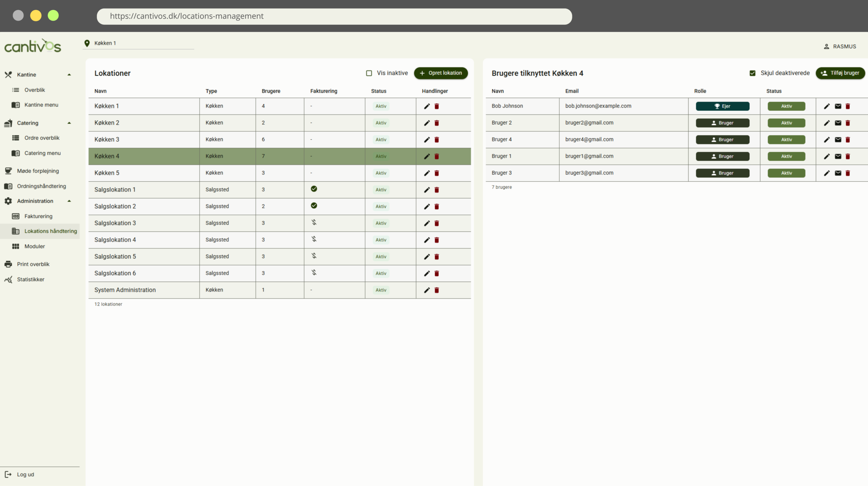
Task: Open the RASMUS user profile icon
Action: coord(826,47)
